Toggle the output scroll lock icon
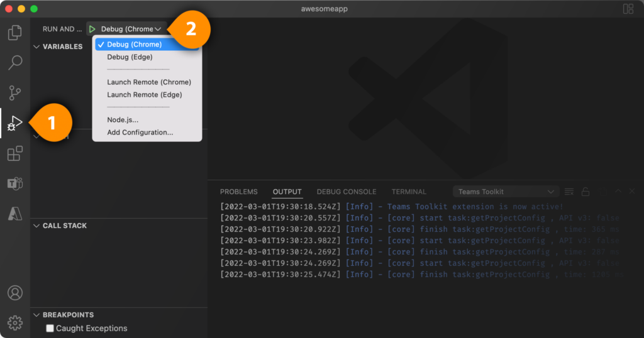Viewport: 644px width, 338px height. pyautogui.click(x=586, y=192)
